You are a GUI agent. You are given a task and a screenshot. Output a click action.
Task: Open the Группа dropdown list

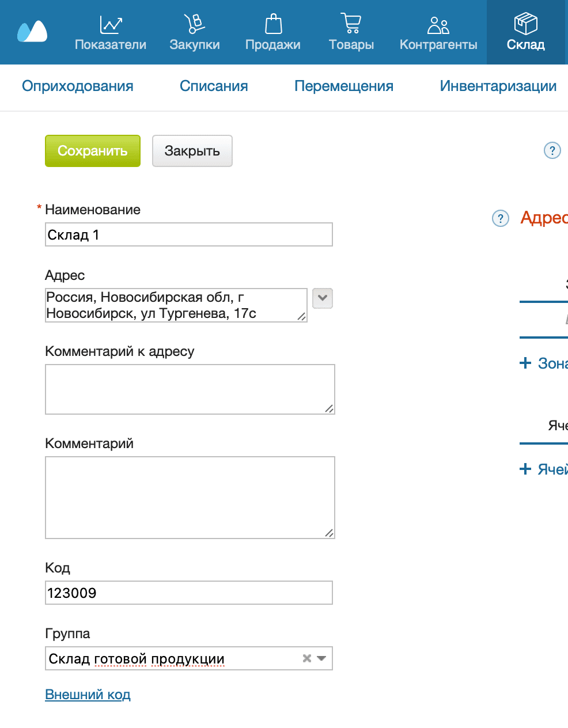pyautogui.click(x=321, y=658)
